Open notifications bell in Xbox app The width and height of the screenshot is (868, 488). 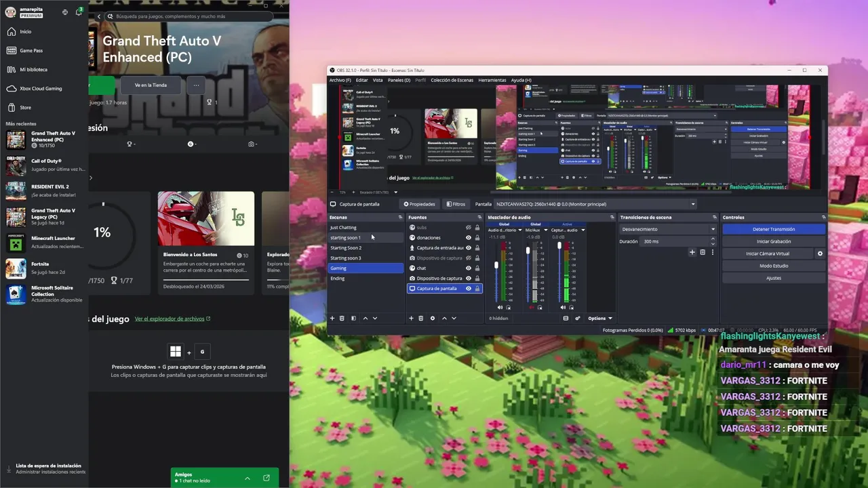tap(79, 12)
